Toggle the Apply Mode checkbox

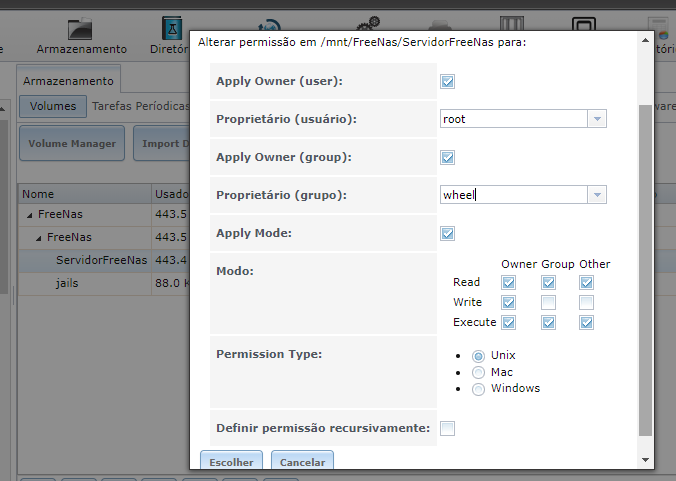coord(447,233)
